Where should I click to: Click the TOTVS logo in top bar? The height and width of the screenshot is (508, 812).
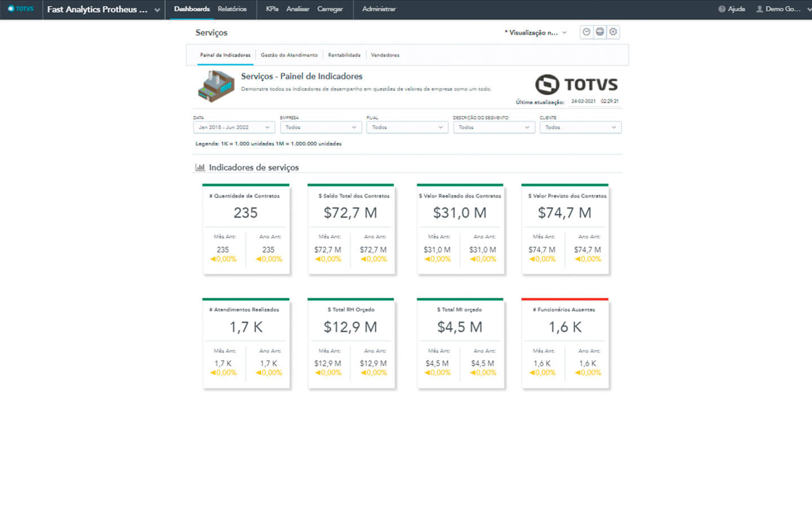(21, 9)
